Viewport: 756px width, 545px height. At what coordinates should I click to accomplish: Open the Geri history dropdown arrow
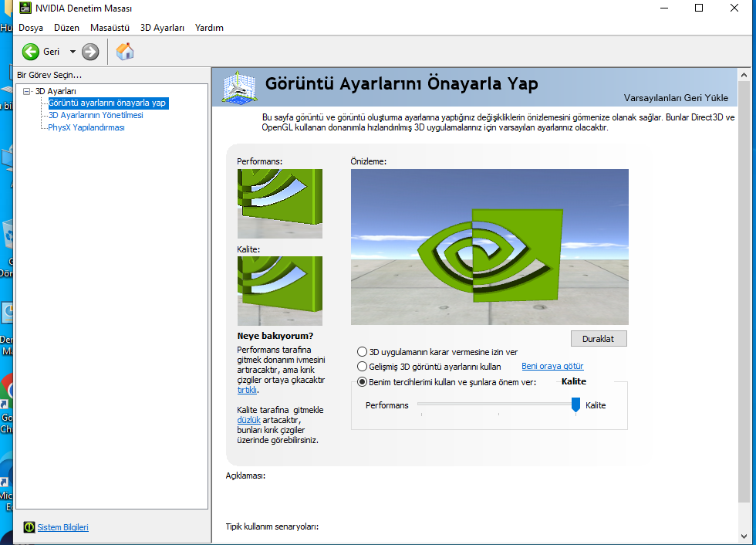pyautogui.click(x=73, y=52)
